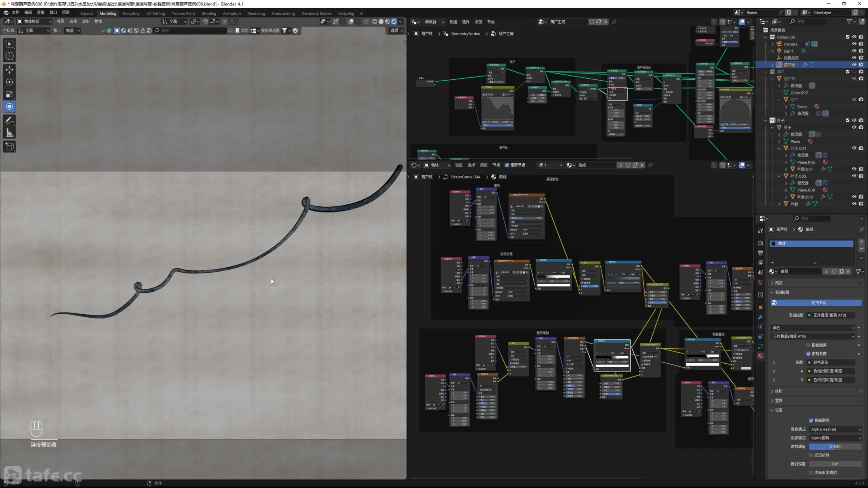This screenshot has height=488, width=868.
Task: Select the Rotate tool in the toolbar
Action: pyautogui.click(x=9, y=82)
